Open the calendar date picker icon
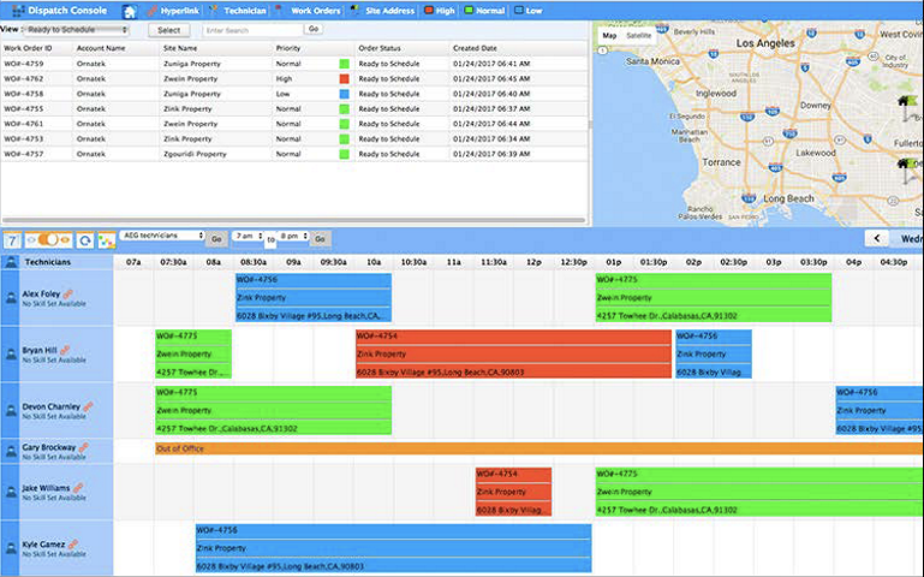Image resolution: width=924 pixels, height=577 pixels. tap(12, 239)
